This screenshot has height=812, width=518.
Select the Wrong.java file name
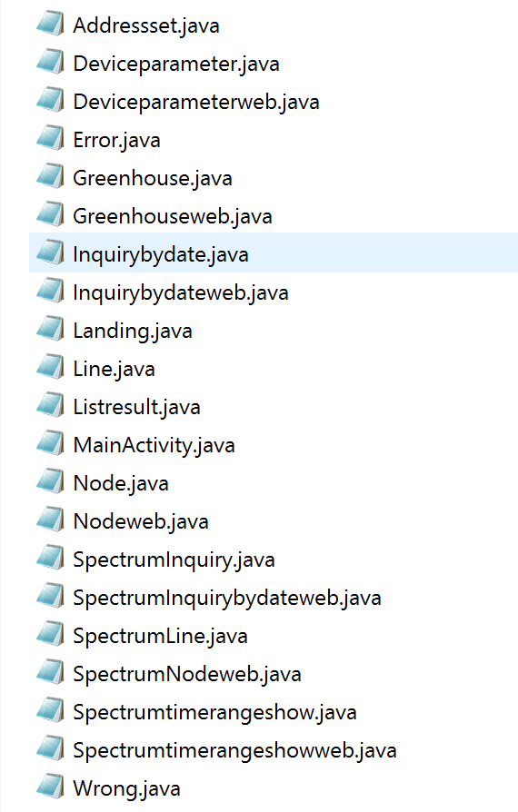point(127,788)
